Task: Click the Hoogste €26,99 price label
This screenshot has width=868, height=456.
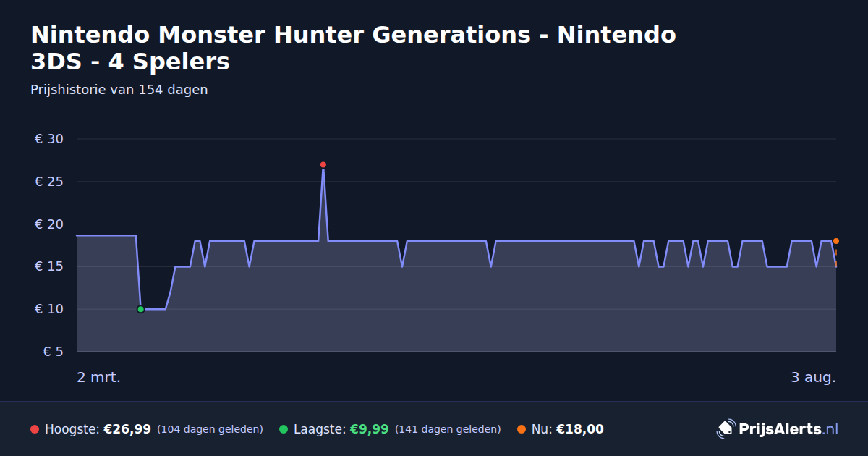Action: tap(98, 429)
